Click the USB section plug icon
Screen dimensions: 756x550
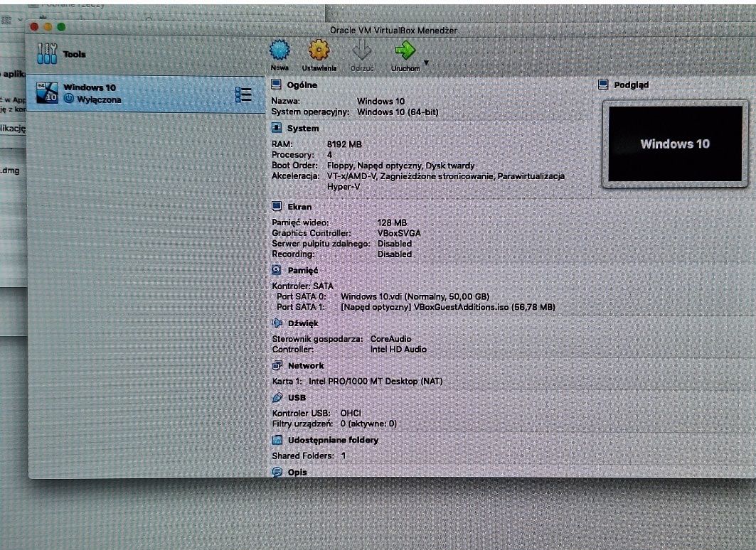coord(277,397)
